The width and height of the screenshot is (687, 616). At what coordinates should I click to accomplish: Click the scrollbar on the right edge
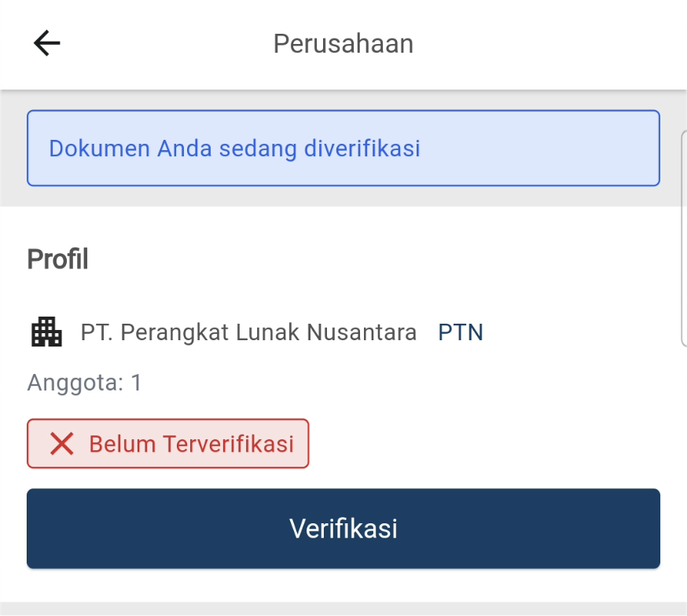(x=683, y=236)
